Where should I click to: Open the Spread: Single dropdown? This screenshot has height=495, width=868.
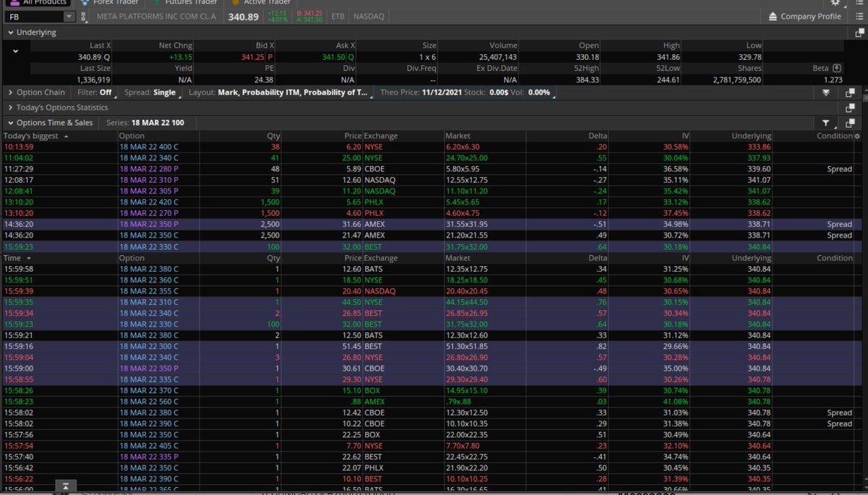coord(153,92)
